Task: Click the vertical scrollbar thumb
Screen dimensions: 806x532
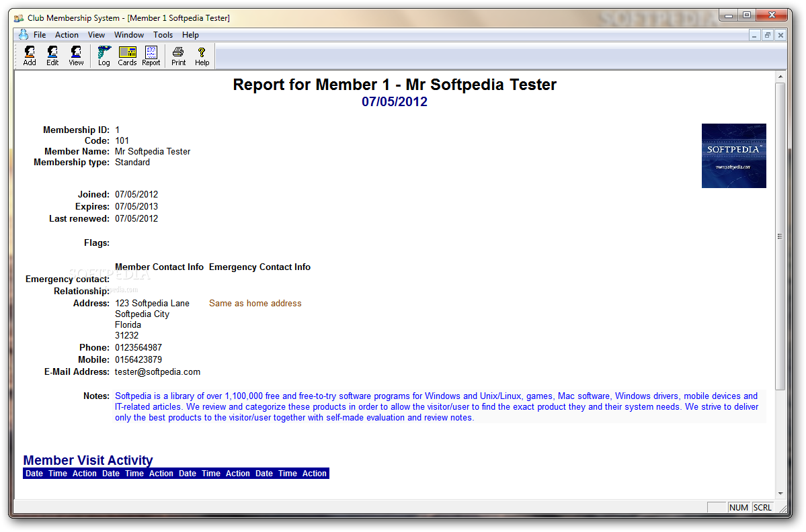Action: [780, 236]
